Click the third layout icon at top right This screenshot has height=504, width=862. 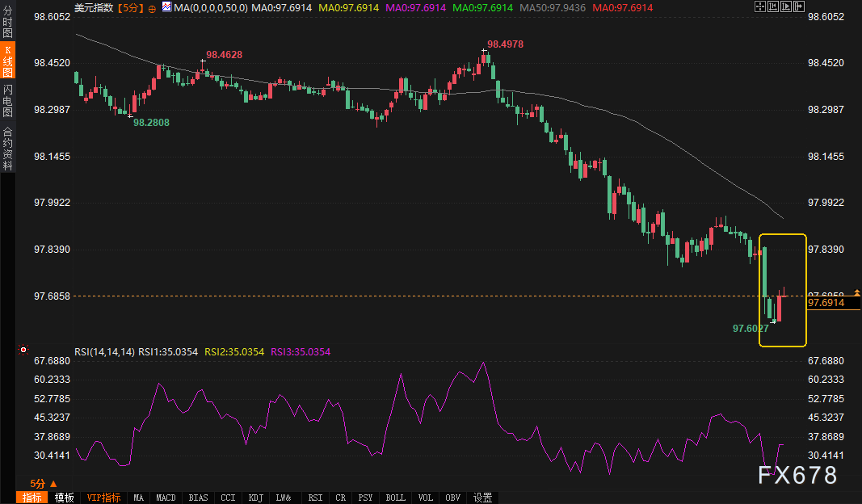(785, 7)
